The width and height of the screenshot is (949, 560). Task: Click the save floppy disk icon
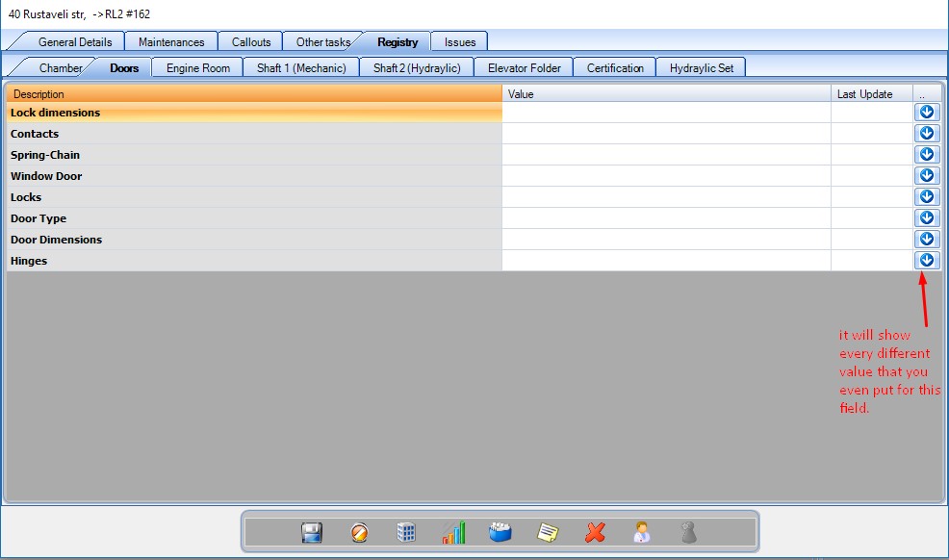(312, 532)
